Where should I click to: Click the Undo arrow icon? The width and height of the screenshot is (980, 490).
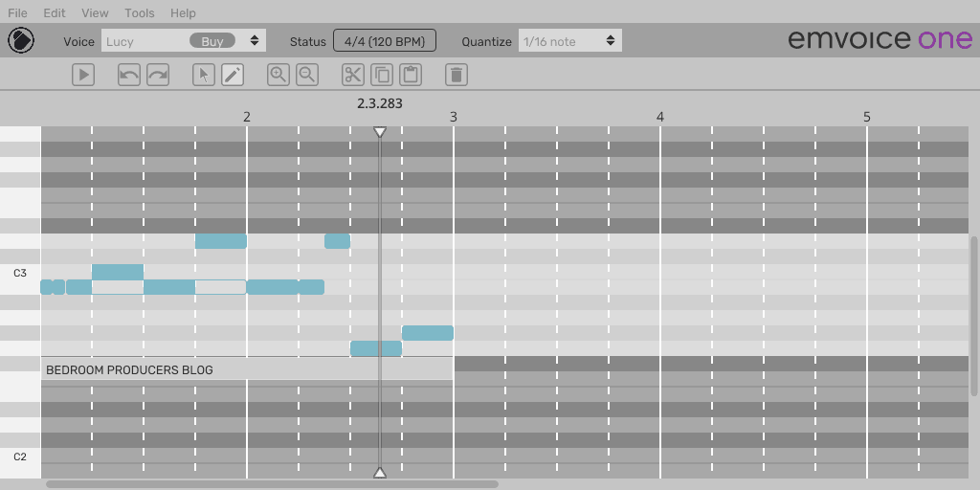coord(129,75)
